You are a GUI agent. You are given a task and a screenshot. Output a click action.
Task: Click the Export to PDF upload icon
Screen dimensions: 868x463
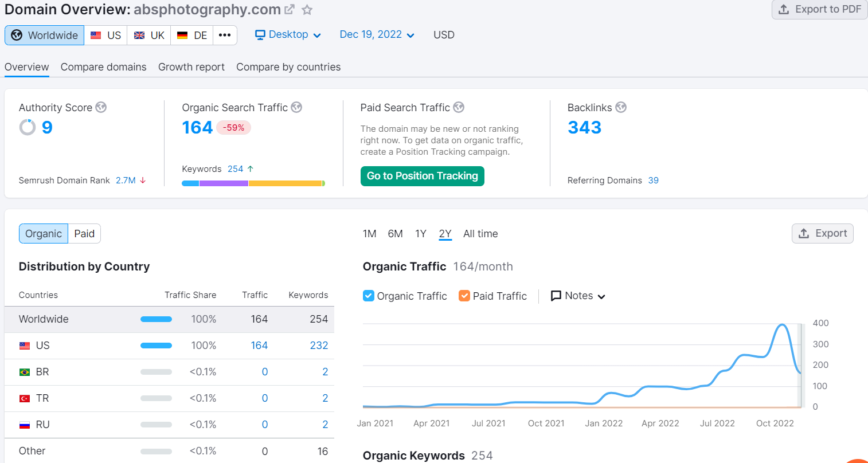(784, 9)
